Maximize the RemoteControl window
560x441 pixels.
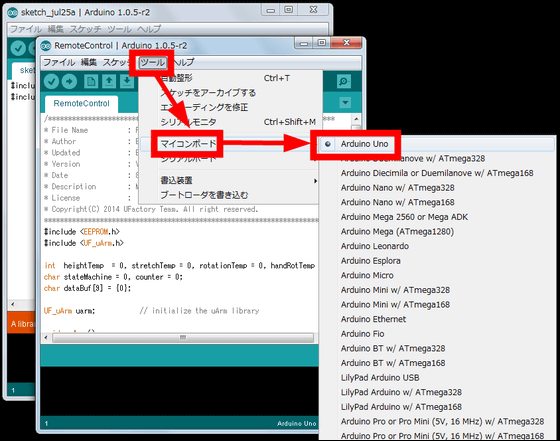(322, 43)
